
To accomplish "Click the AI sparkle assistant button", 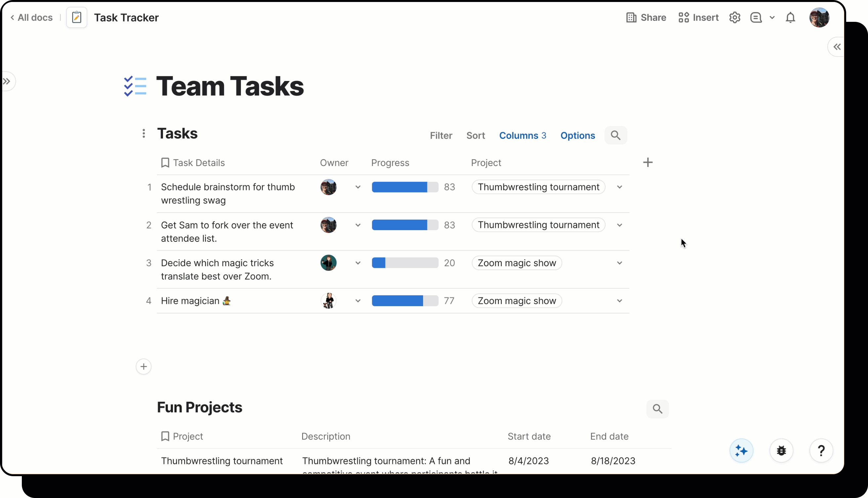I will point(741,450).
